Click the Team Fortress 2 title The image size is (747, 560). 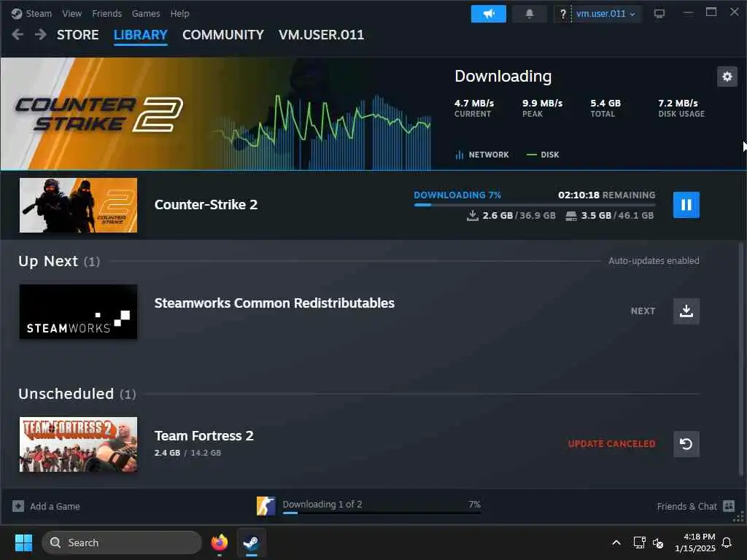[204, 436]
